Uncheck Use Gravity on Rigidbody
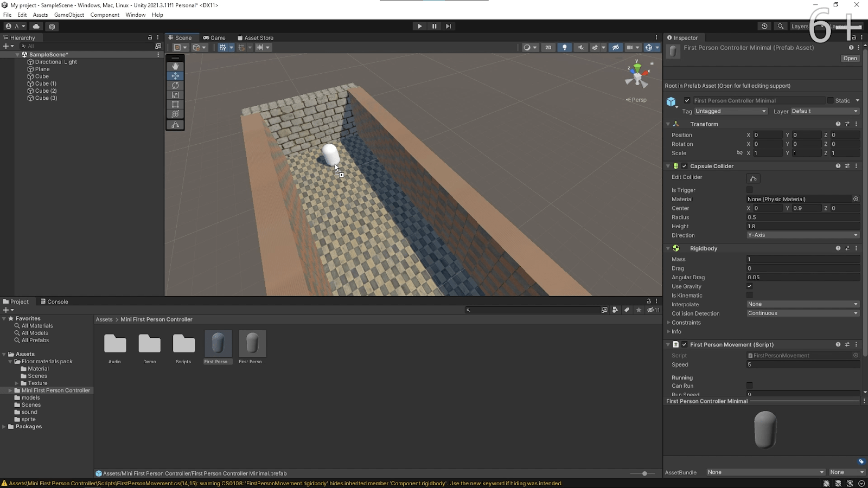Image resolution: width=868 pixels, height=488 pixels. pyautogui.click(x=750, y=286)
